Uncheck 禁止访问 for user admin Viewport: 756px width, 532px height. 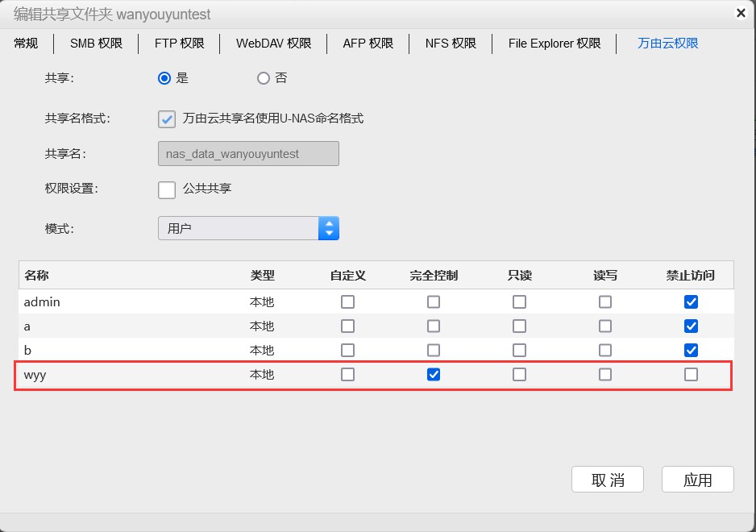(x=691, y=302)
